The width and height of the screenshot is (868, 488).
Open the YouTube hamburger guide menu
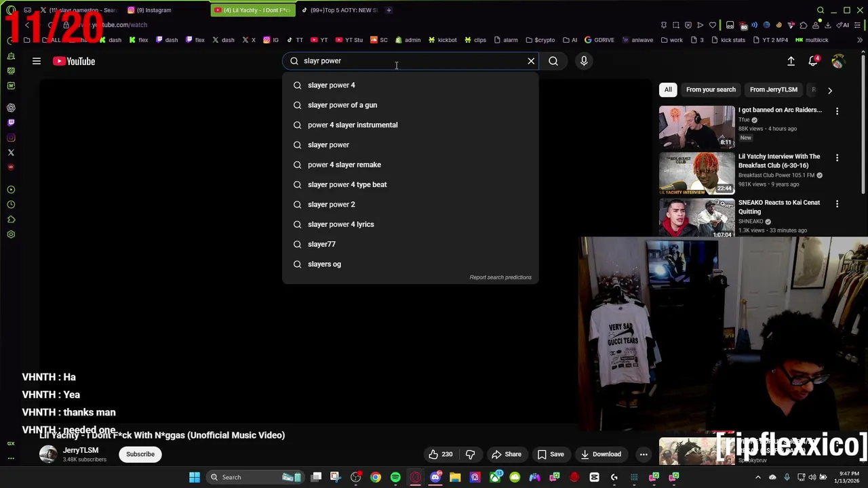[37, 61]
